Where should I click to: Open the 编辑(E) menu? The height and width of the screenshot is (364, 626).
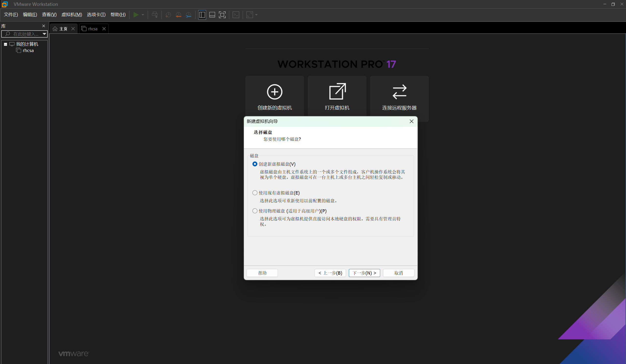[30, 15]
